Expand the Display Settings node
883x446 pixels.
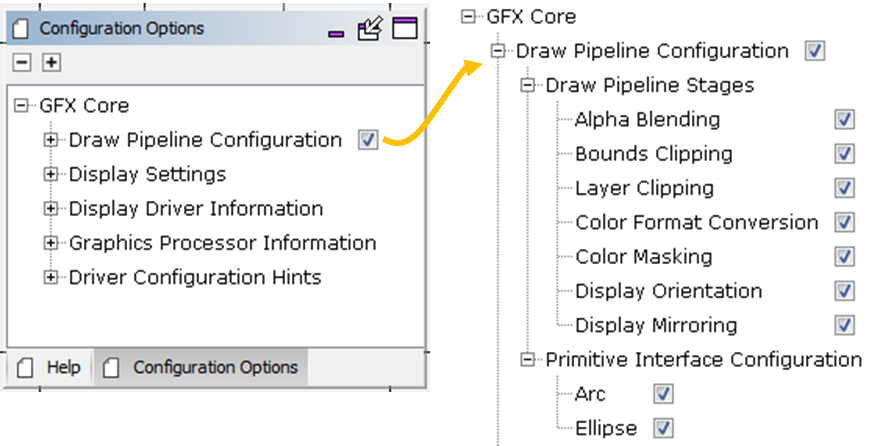[x=51, y=175]
